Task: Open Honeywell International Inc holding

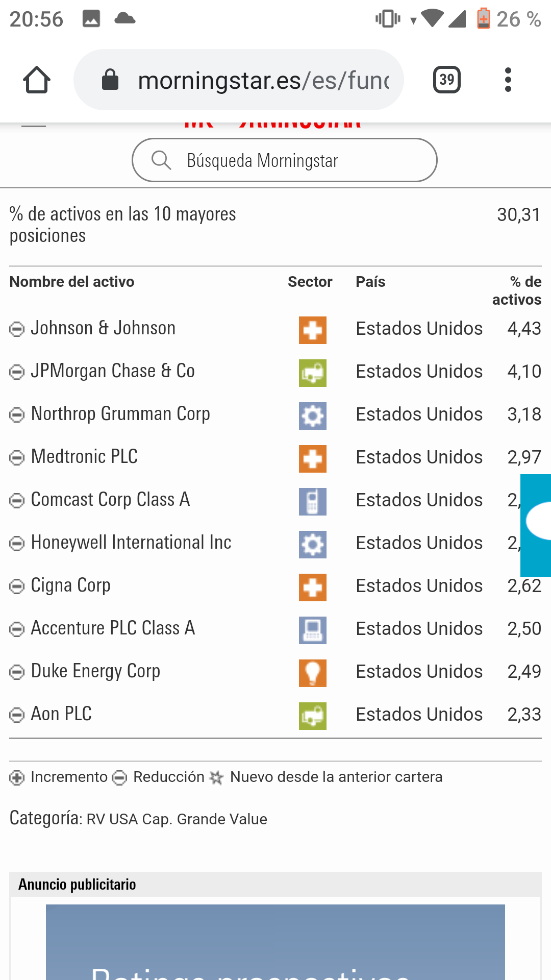Action: click(131, 543)
